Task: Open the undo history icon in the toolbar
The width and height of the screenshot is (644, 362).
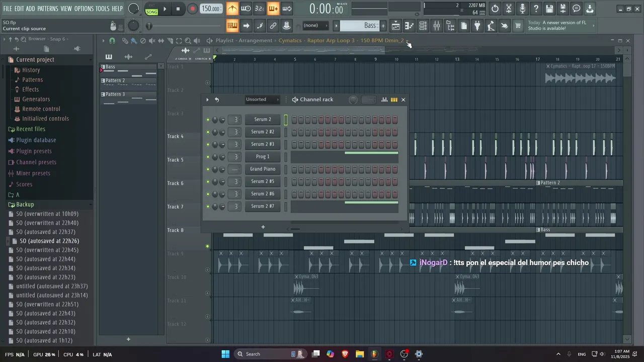Action: pos(495,9)
